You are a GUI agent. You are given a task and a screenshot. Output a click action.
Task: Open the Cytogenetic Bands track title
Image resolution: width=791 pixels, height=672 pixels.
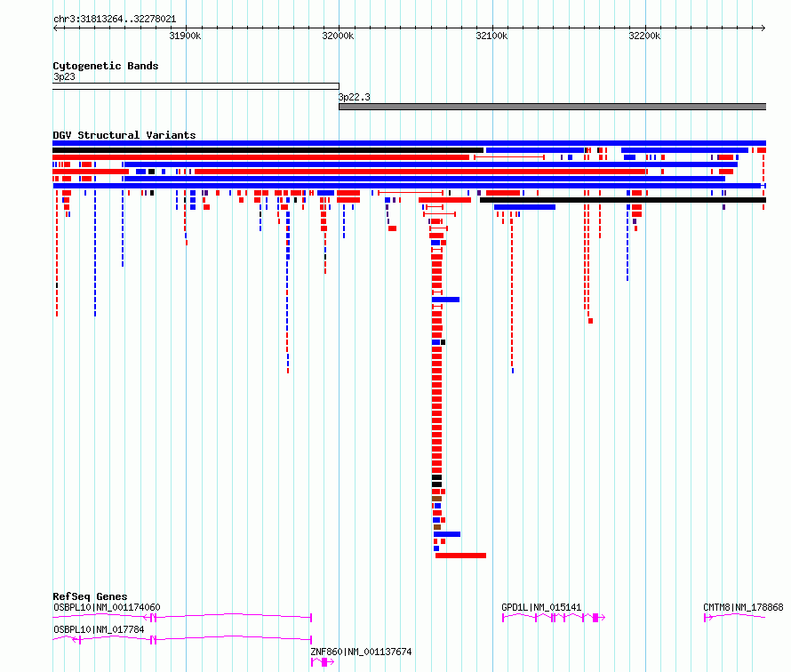click(x=106, y=66)
